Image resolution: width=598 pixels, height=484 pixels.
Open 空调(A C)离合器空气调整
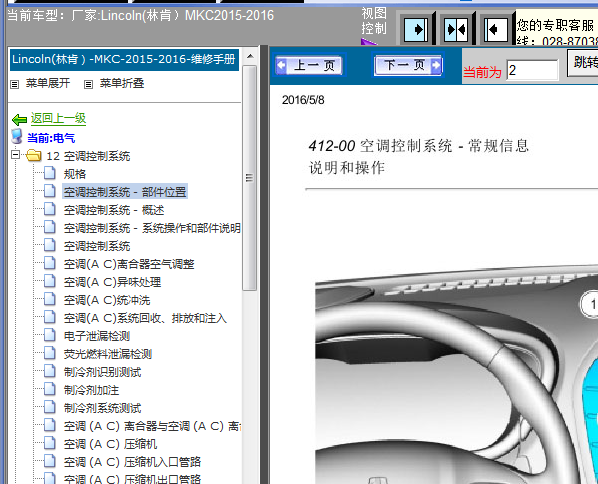click(129, 264)
